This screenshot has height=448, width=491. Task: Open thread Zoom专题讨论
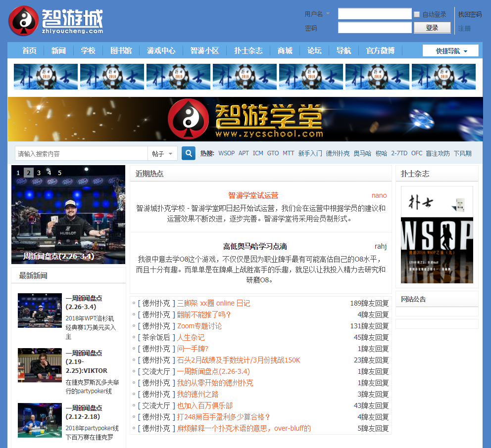tap(199, 326)
